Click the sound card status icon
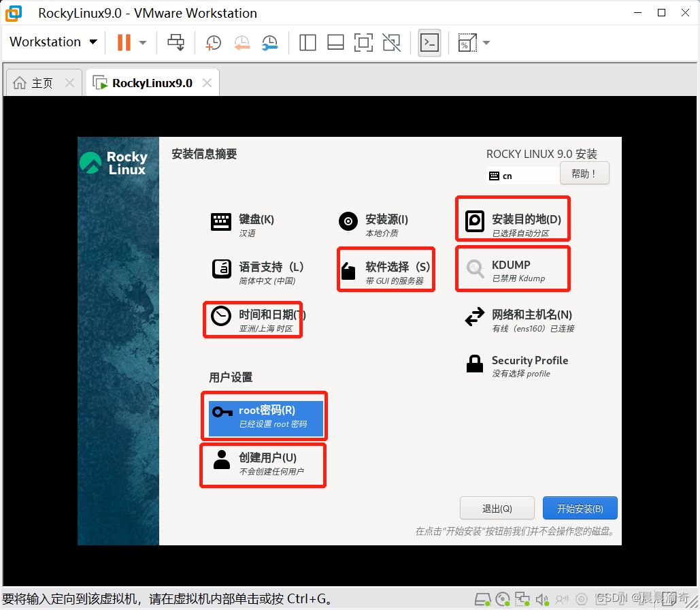700x610 pixels. coord(542,599)
